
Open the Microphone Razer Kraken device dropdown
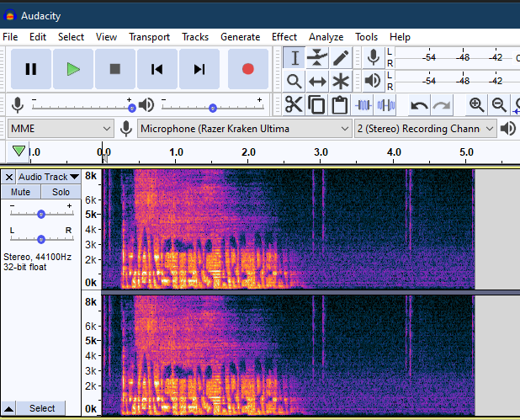coord(244,129)
